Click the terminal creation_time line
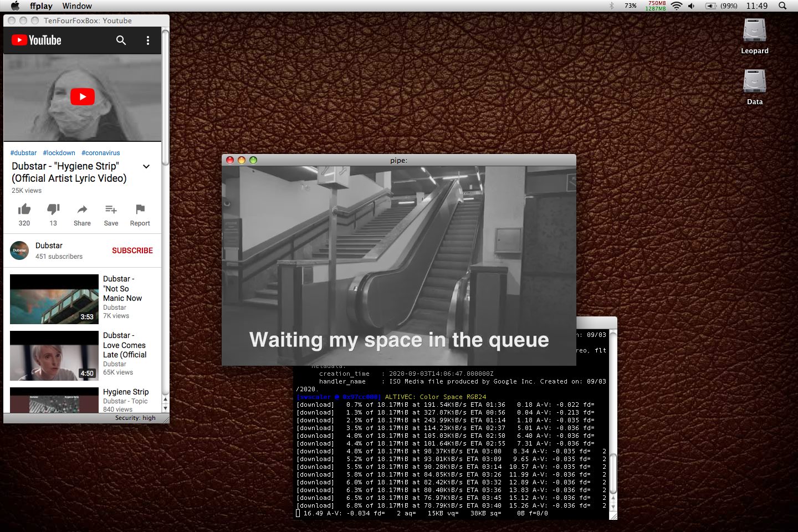Image resolution: width=798 pixels, height=532 pixels. tap(406, 374)
